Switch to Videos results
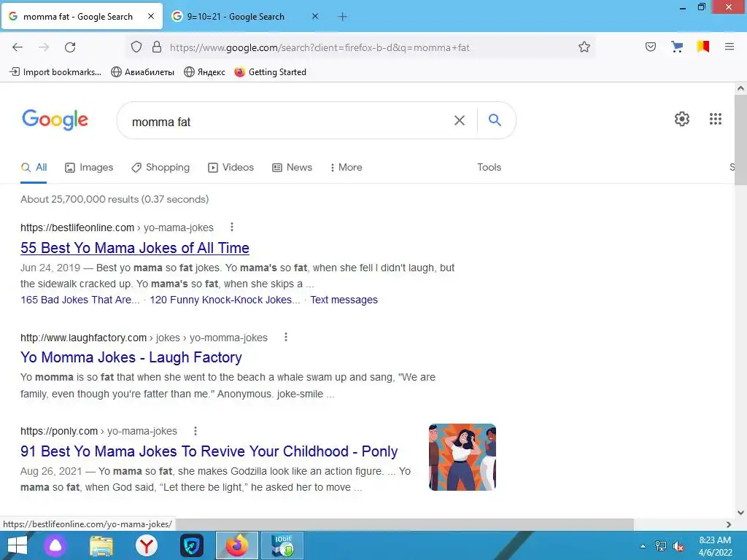The image size is (747, 560). pos(231,167)
